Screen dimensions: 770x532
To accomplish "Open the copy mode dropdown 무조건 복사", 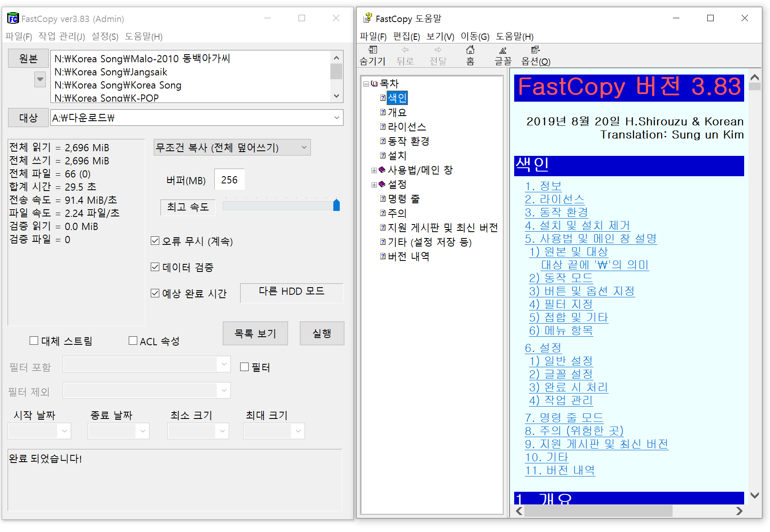I will pyautogui.click(x=232, y=147).
